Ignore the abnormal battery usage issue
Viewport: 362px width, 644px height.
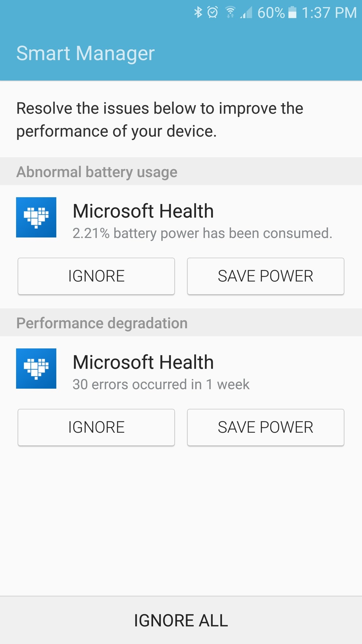(x=96, y=276)
